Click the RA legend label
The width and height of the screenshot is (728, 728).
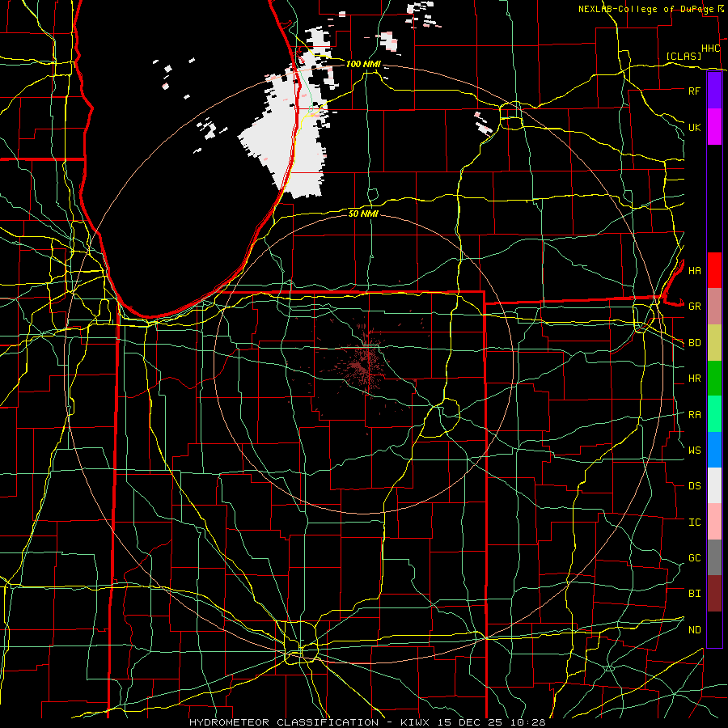[694, 415]
